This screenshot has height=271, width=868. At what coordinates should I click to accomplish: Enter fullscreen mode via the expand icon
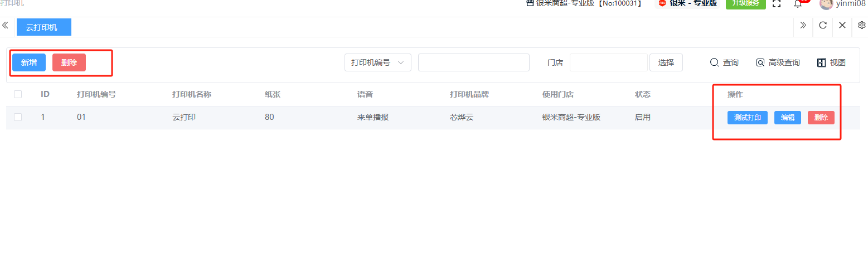click(776, 4)
